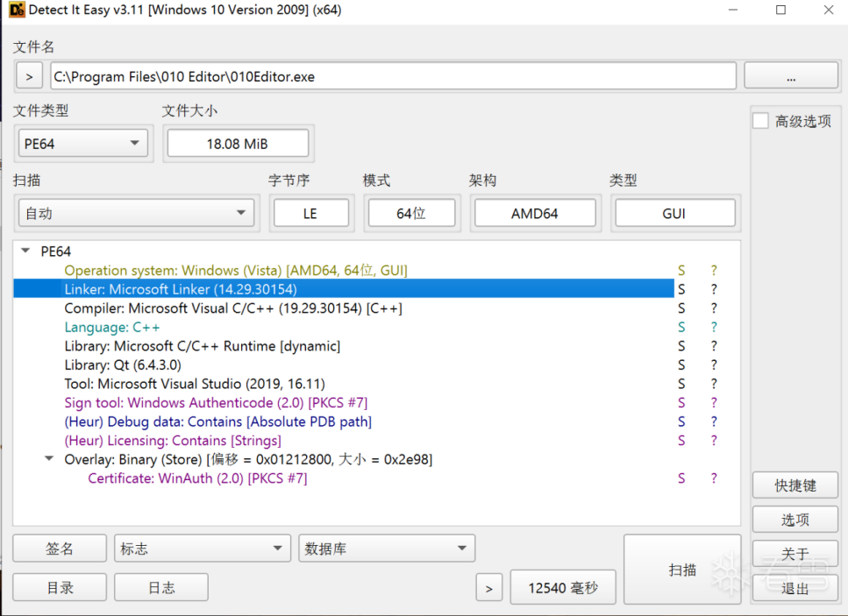Image resolution: width=848 pixels, height=616 pixels.
Task: Click the 12540 毫秒 elapsed time button
Action: pyautogui.click(x=563, y=587)
